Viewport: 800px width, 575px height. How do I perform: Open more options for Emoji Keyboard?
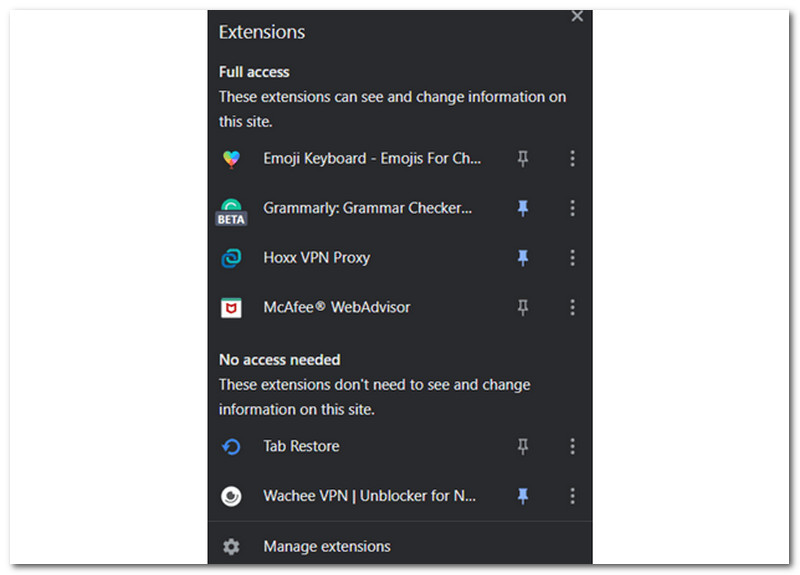pos(572,158)
